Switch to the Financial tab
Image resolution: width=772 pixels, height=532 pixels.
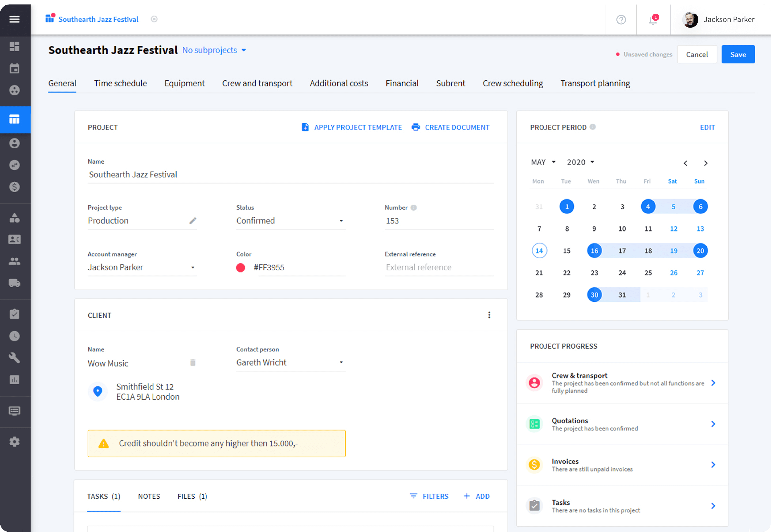402,83
